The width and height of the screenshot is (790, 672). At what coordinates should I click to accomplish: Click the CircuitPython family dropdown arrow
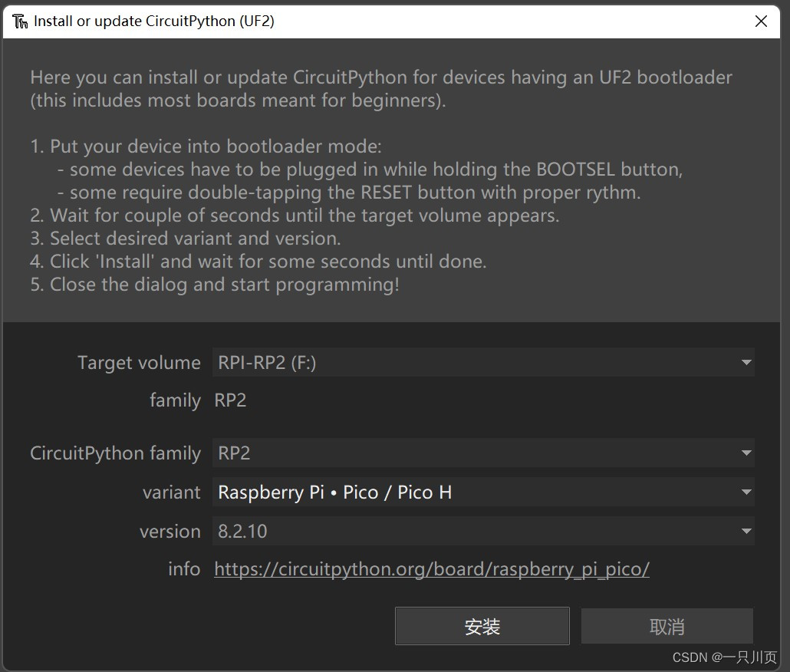click(746, 453)
